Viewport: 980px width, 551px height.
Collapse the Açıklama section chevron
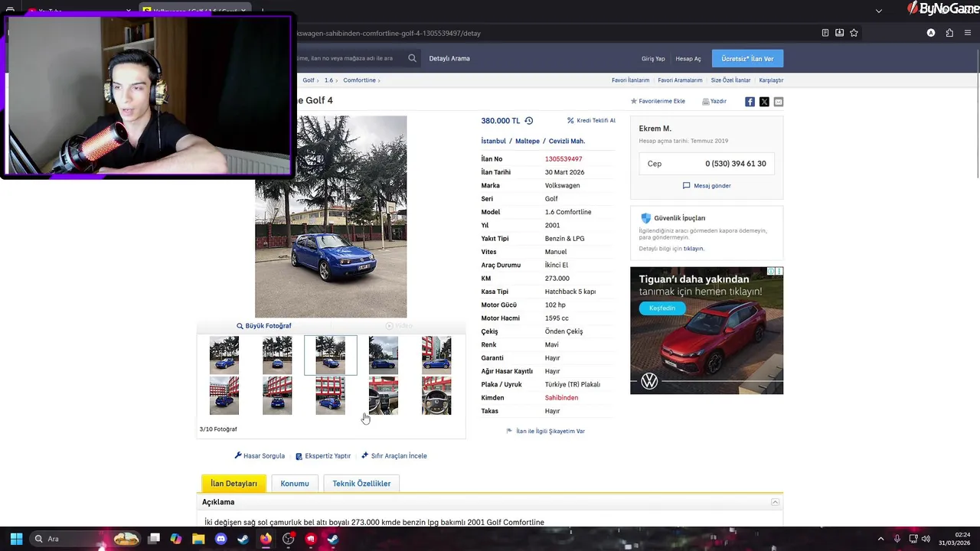click(775, 502)
